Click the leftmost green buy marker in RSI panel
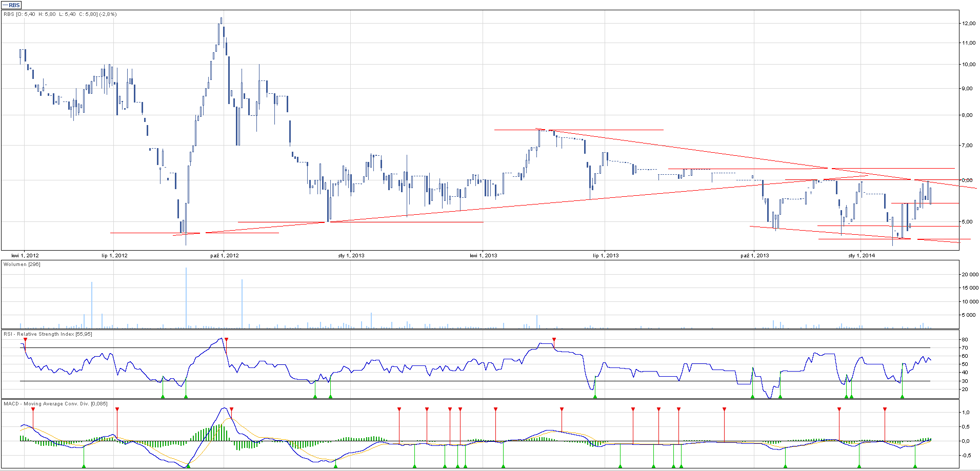980x471 pixels. (x=163, y=396)
